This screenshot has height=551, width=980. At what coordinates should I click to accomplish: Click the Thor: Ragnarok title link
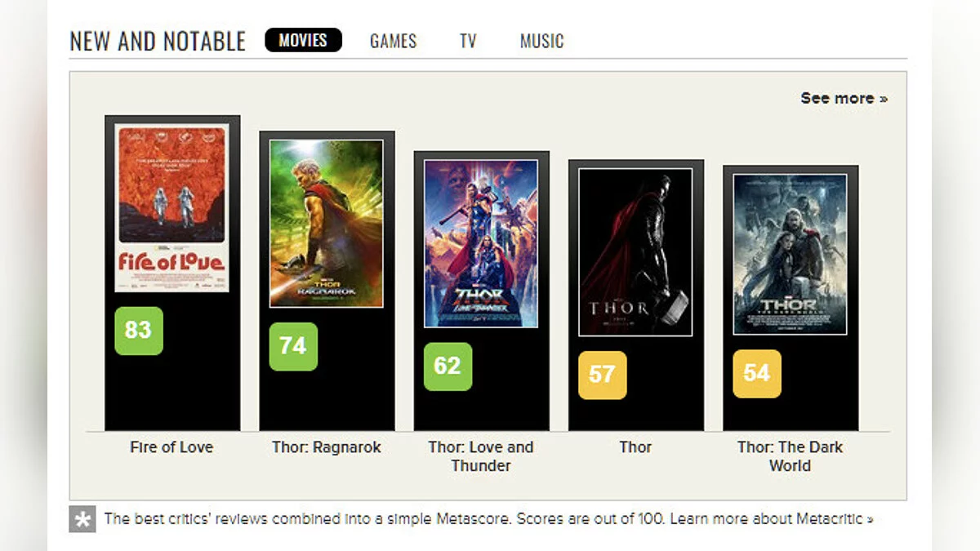tap(326, 447)
